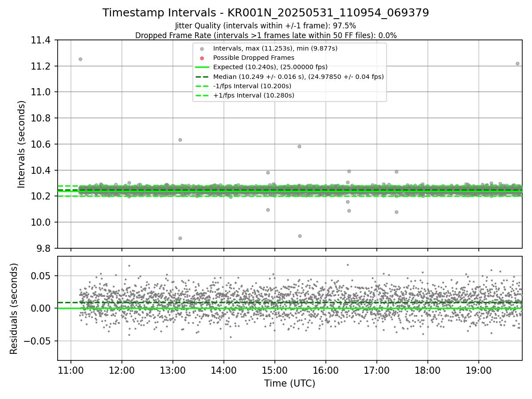Screen dimensions: 532x399
Task: Click legend entry 'Possible Dropped Frames'
Action: pos(254,58)
